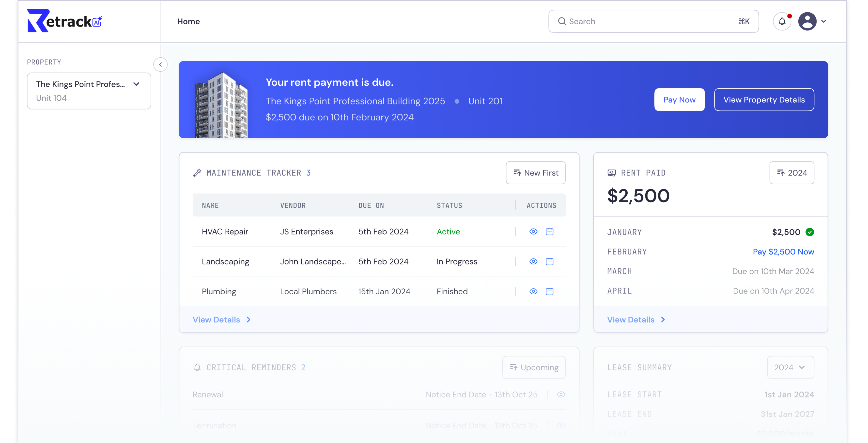View the Landscaping entry with the eye icon
Image resolution: width=868 pixels, height=443 pixels.
click(x=533, y=262)
